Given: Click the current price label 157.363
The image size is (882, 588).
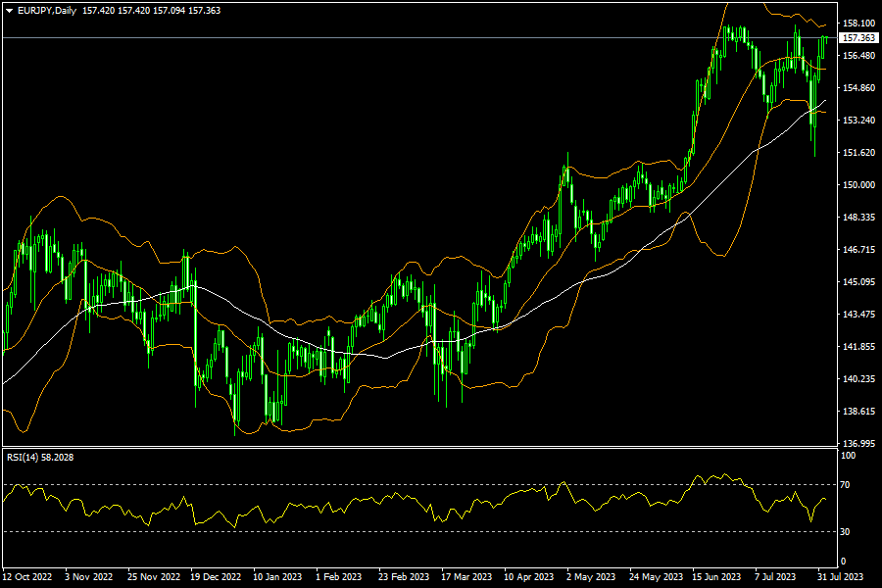Looking at the screenshot, I should 858,37.
